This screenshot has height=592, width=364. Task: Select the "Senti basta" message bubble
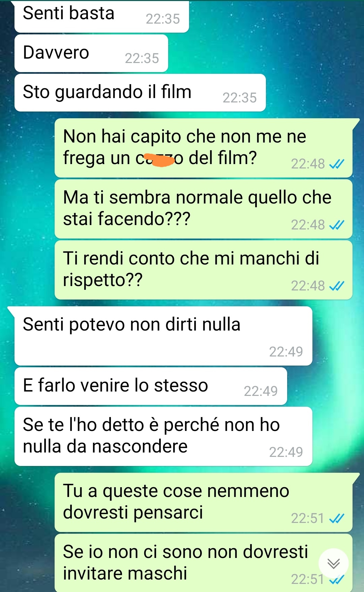coord(102,16)
